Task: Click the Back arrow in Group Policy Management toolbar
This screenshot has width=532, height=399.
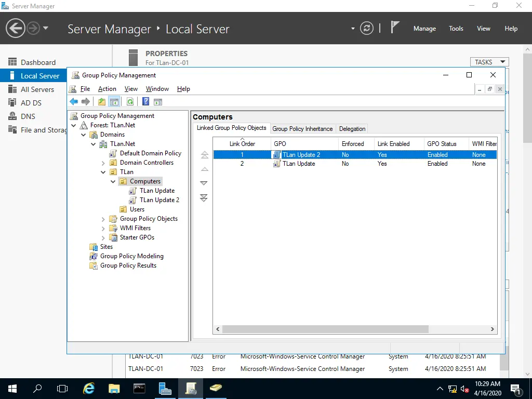Action: [74, 101]
